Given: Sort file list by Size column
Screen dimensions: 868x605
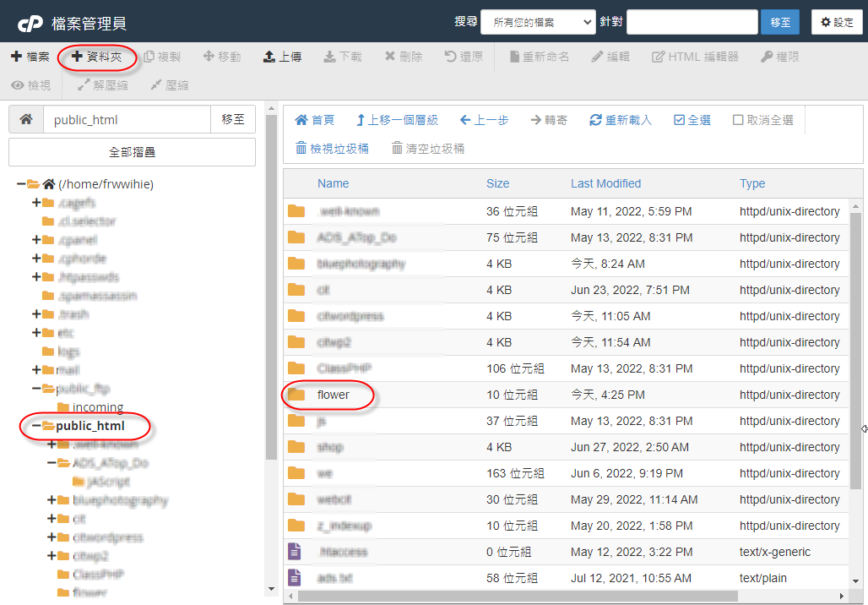Looking at the screenshot, I should (x=497, y=183).
